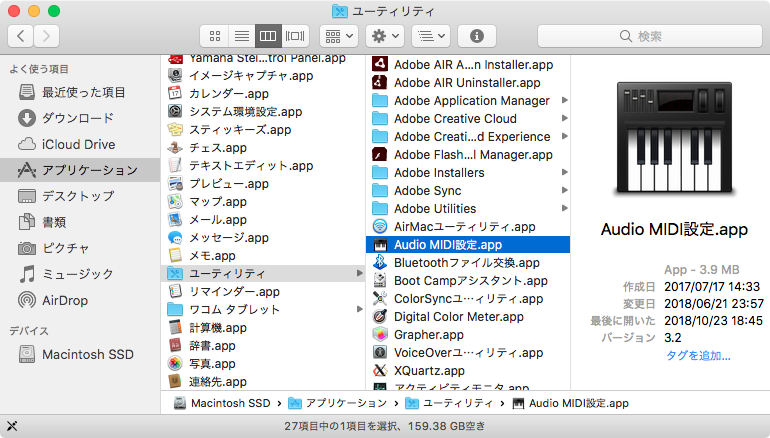Select Macintosh SSD under デバイス

click(80, 354)
